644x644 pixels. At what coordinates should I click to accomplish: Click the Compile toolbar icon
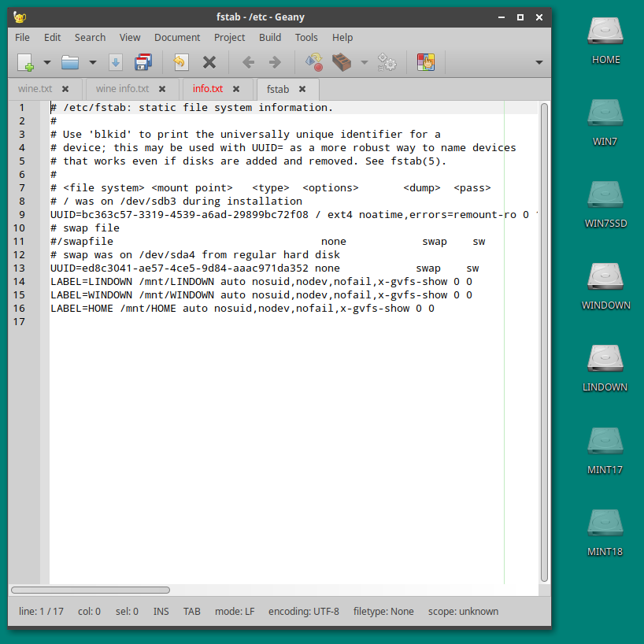coord(313,62)
